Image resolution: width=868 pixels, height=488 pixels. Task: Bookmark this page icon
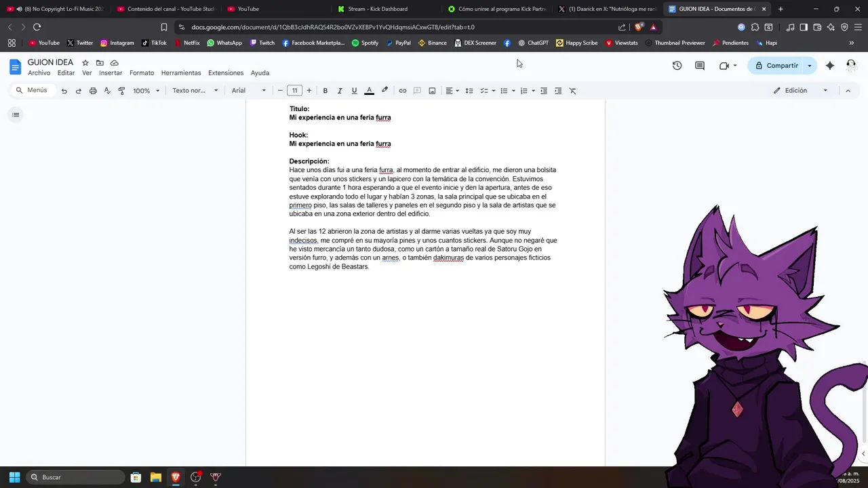coord(164,27)
